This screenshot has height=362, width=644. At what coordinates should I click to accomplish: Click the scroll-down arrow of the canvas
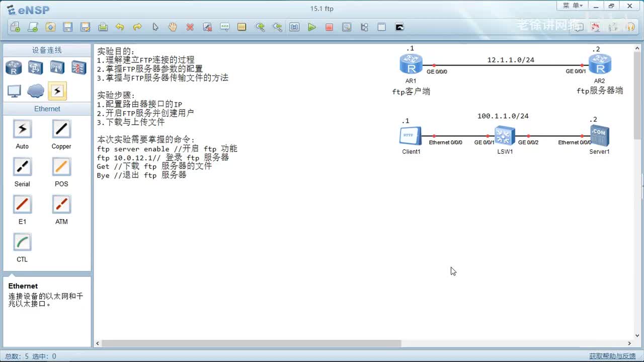638,336
